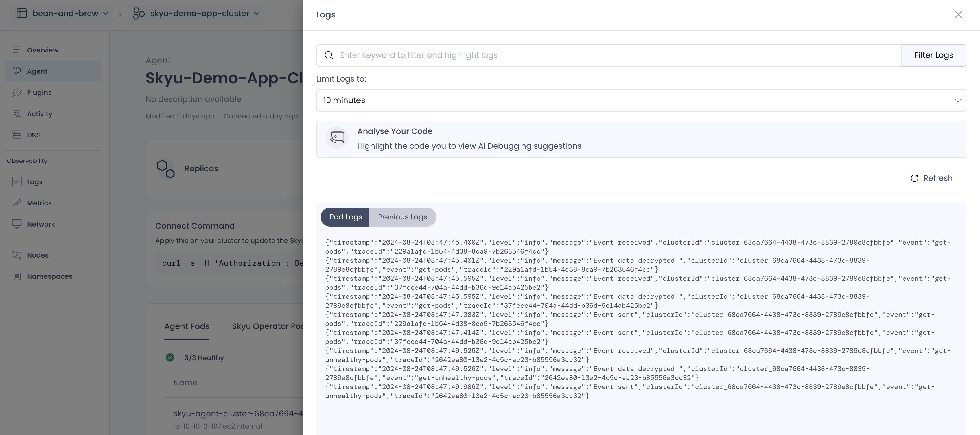Click the 'Observability' section label
980x435 pixels.
pos(27,161)
